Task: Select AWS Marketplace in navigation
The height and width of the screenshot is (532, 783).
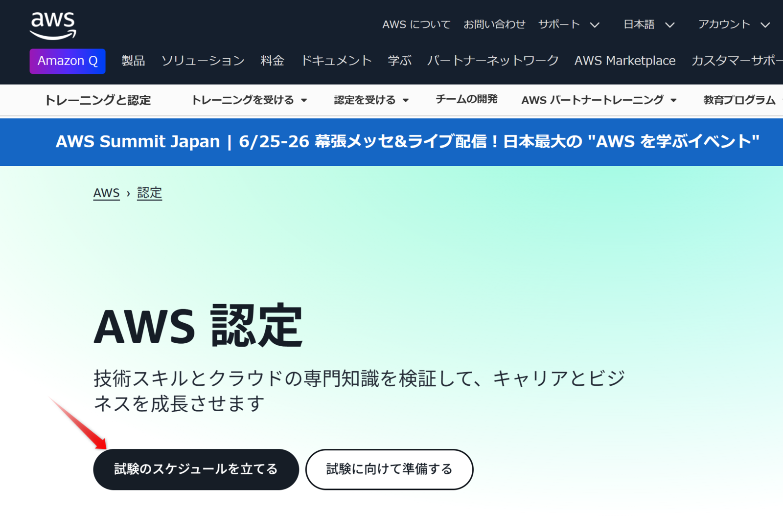Action: tap(625, 61)
